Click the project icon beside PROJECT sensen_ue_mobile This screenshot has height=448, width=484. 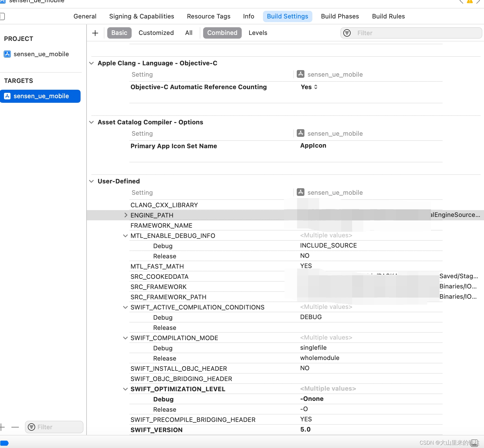pos(7,54)
